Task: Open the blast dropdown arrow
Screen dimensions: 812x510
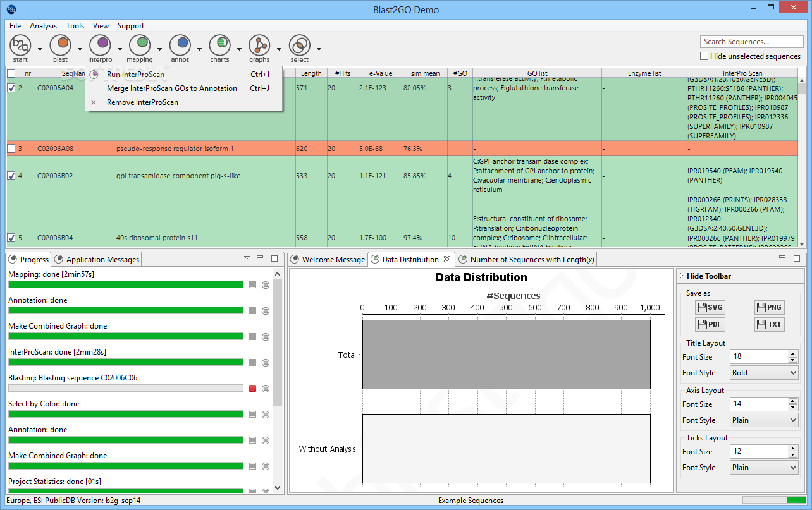Action: (x=80, y=49)
